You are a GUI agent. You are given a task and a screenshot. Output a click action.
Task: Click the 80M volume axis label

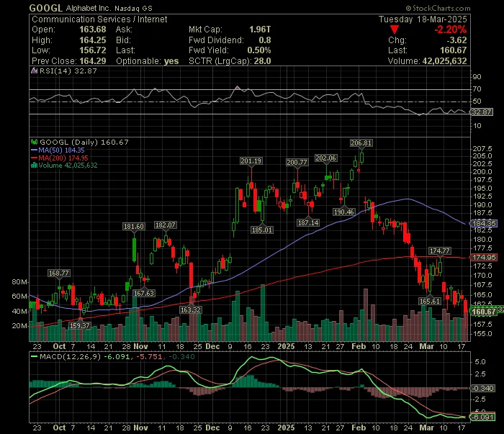19,281
